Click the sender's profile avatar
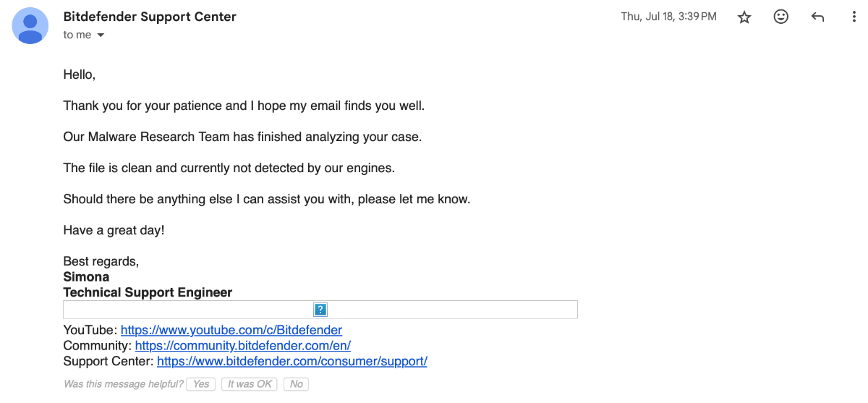This screenshot has height=403, width=868. (x=30, y=25)
